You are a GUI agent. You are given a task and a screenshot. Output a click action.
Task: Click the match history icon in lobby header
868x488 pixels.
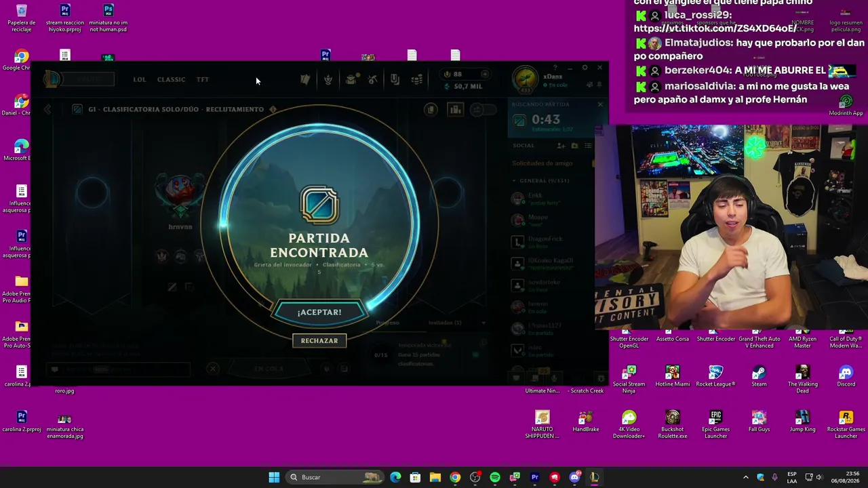coord(431,109)
